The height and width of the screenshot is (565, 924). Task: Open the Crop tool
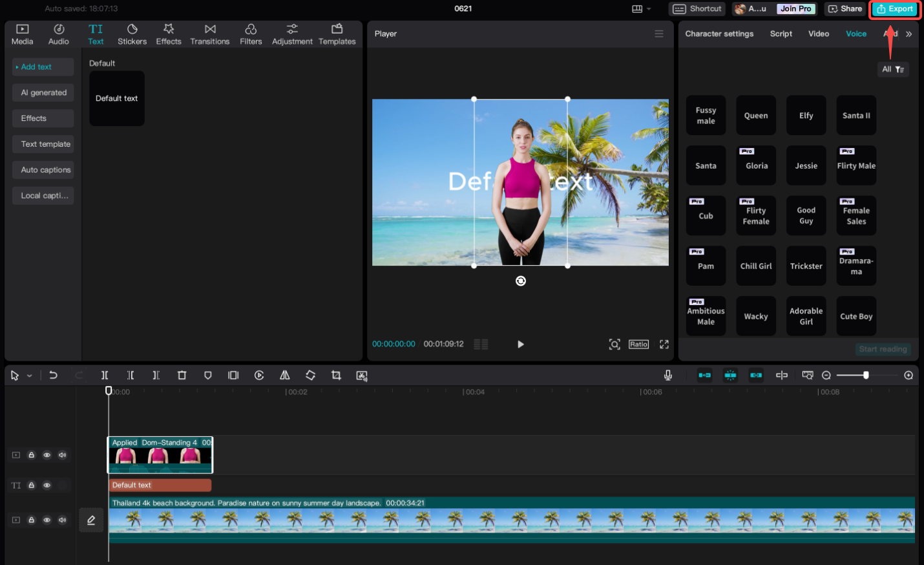tap(336, 375)
